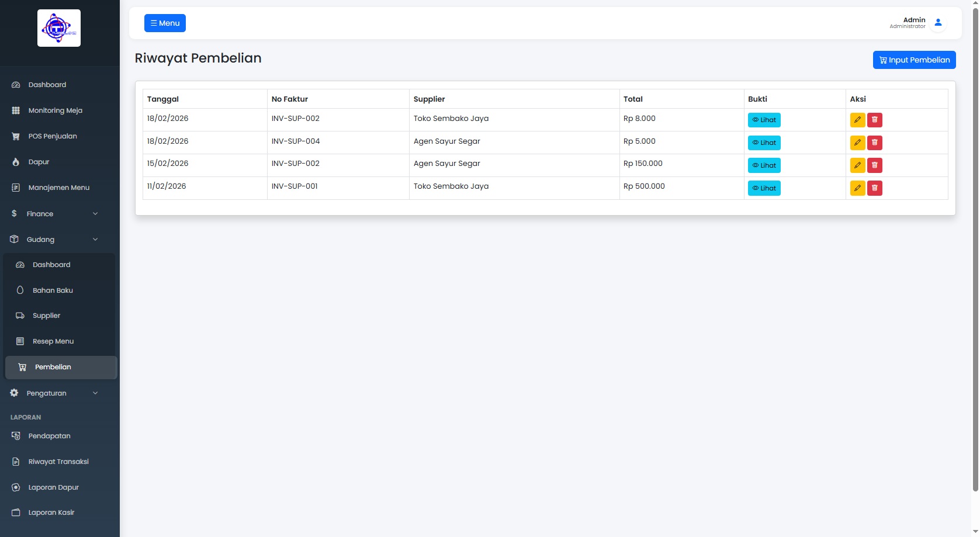Edit the 18/02/2026 INV-SUP-002 purchase with pencil icon
Image resolution: width=980 pixels, height=537 pixels.
[857, 120]
